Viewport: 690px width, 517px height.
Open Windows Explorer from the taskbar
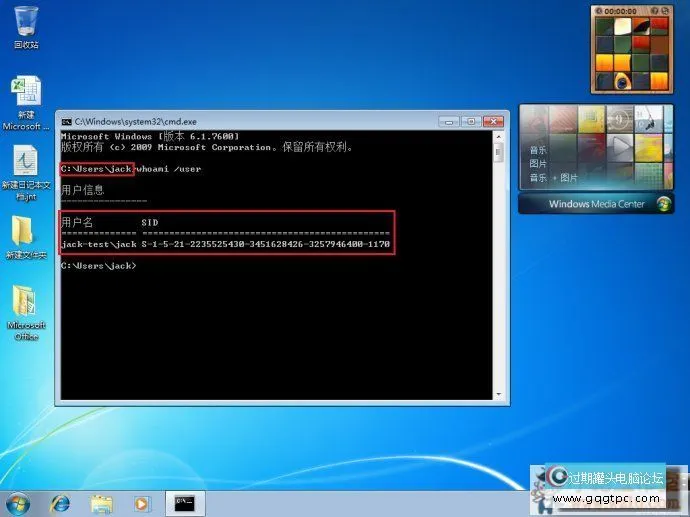click(101, 502)
